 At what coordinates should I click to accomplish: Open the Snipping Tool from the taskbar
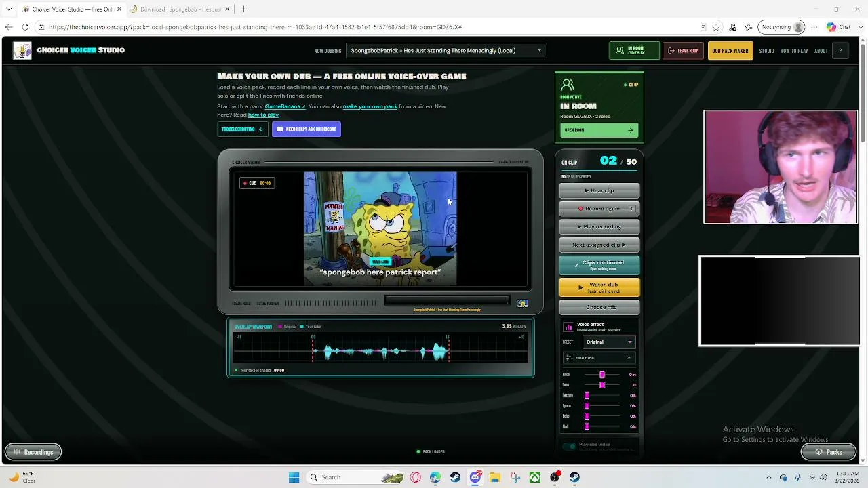[x=515, y=477]
